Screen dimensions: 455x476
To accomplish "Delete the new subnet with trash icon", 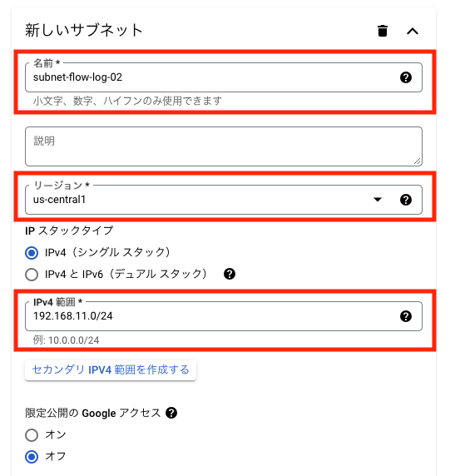I will [x=383, y=31].
